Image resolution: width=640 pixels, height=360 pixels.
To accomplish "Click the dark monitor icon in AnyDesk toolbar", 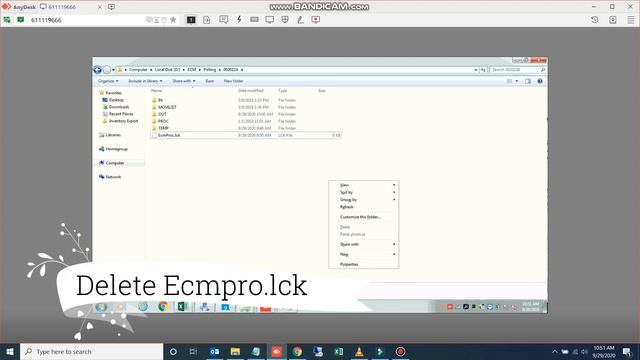I will [x=191, y=20].
